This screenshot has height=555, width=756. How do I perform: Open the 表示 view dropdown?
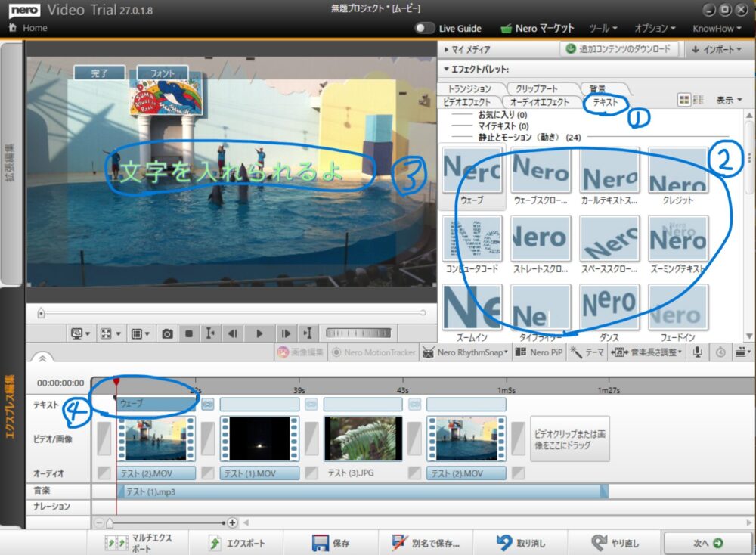(729, 100)
